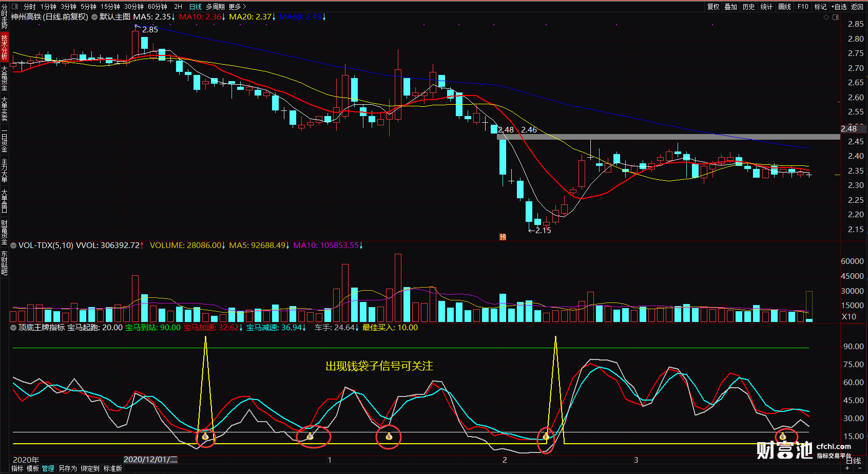This screenshot has width=868, height=474.
Task: Open 大单买卖 sidebar tab
Action: 4,109
